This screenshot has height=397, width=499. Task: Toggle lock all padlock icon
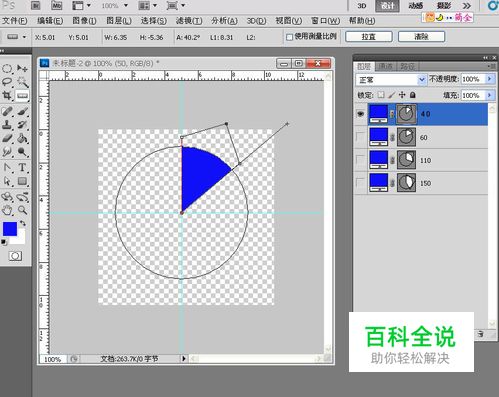point(413,95)
